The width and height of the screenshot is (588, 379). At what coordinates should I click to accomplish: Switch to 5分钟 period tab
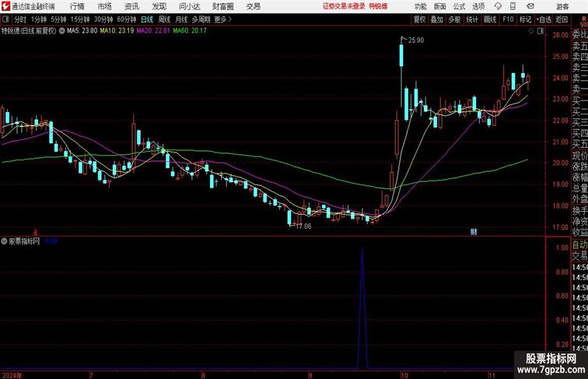[x=58, y=19]
